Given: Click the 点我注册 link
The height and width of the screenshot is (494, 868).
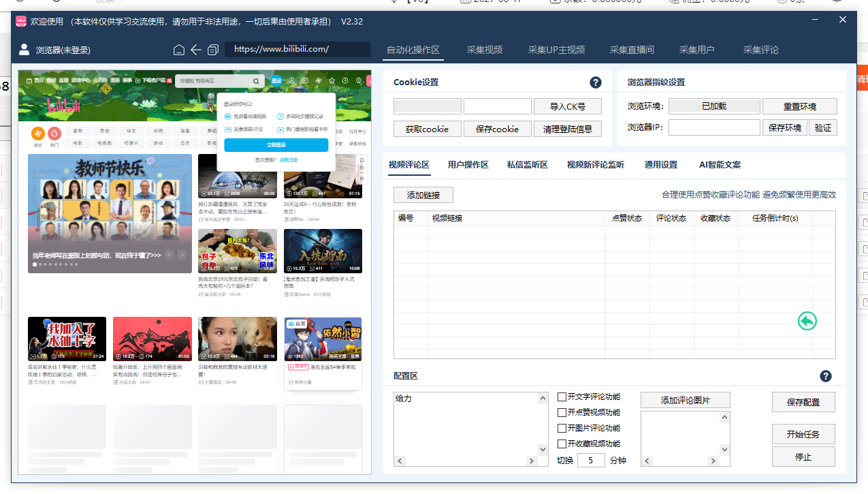Looking at the screenshot, I should pos(289,160).
